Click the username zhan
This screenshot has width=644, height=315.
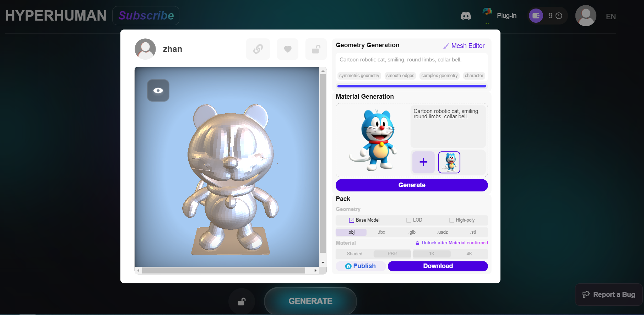pyautogui.click(x=173, y=49)
